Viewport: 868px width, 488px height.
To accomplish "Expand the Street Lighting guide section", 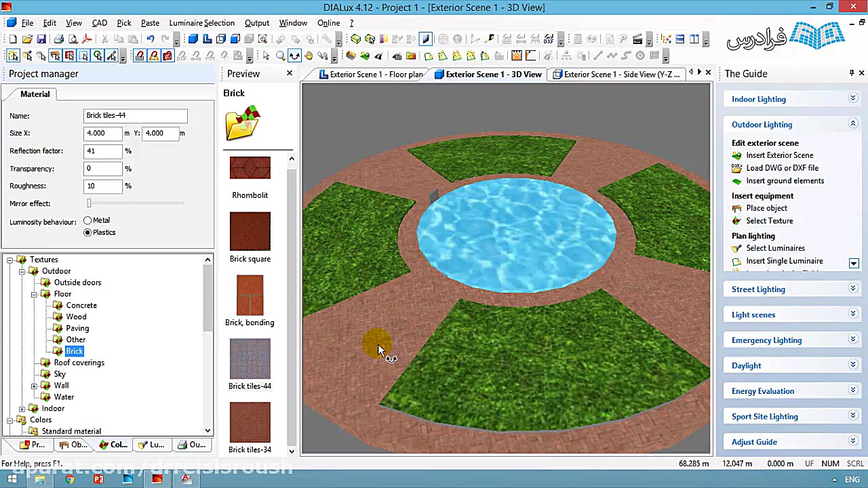I will tap(853, 289).
